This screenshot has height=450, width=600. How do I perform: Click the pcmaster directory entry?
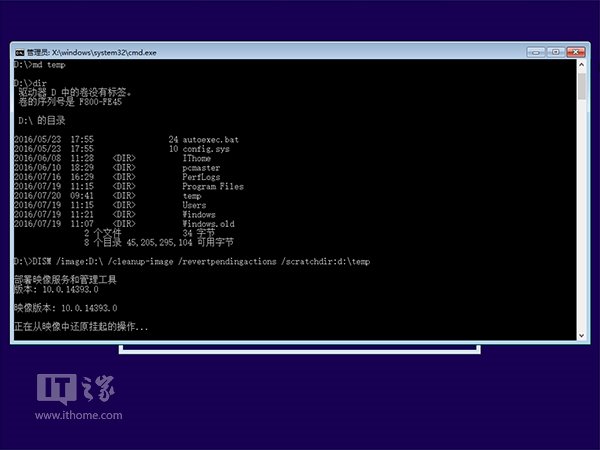201,168
